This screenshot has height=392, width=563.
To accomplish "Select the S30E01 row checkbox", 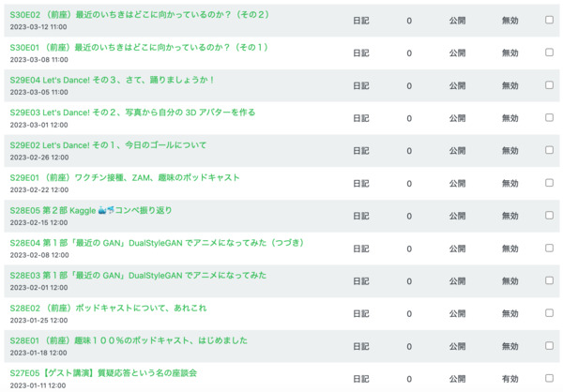I will (x=549, y=53).
